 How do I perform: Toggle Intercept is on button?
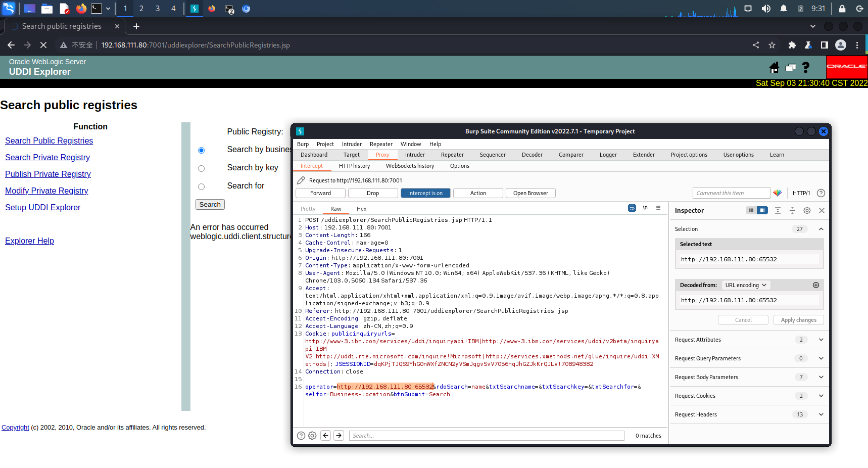[425, 193]
